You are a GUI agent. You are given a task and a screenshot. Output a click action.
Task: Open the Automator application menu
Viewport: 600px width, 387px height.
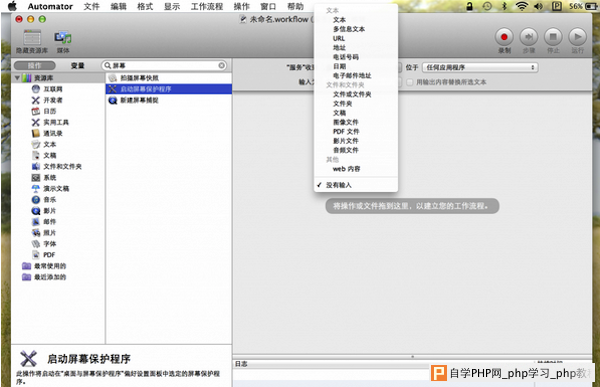pos(50,7)
